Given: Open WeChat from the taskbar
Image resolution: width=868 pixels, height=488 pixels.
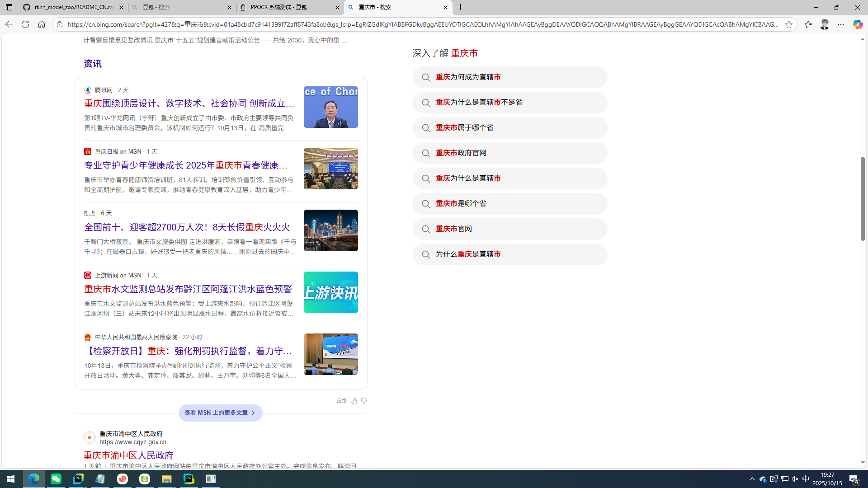Looking at the screenshot, I should [x=56, y=479].
